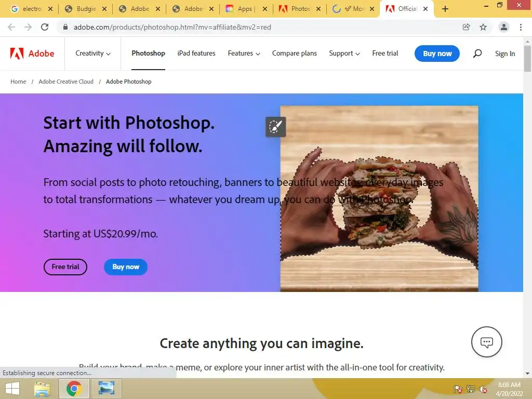Open the chat support bubble icon
The width and height of the screenshot is (532, 399).
[486, 342]
